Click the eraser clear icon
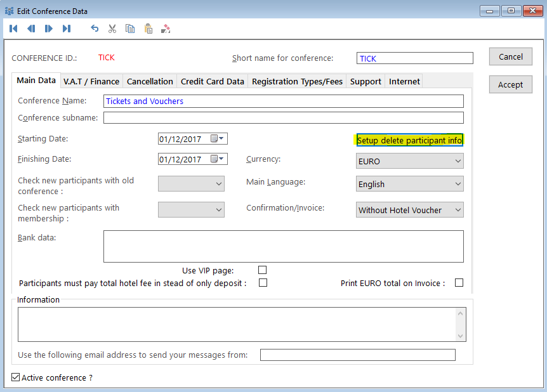This screenshot has height=392, width=547. tap(166, 29)
